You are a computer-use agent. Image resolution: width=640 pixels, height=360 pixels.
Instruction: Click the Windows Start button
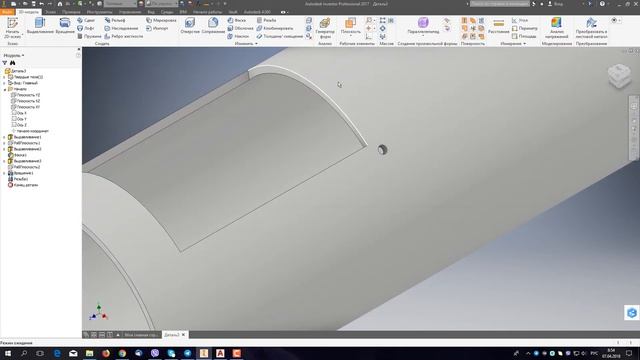(7, 353)
